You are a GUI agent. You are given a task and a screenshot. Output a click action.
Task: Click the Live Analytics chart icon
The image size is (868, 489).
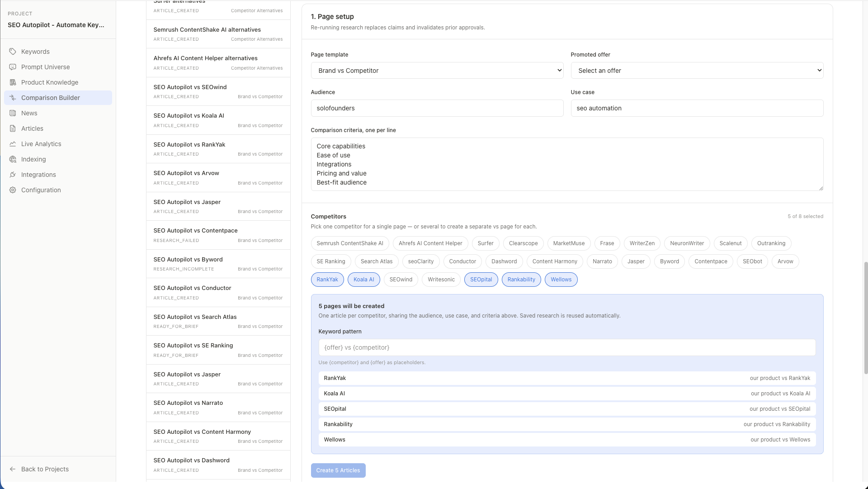pos(13,144)
